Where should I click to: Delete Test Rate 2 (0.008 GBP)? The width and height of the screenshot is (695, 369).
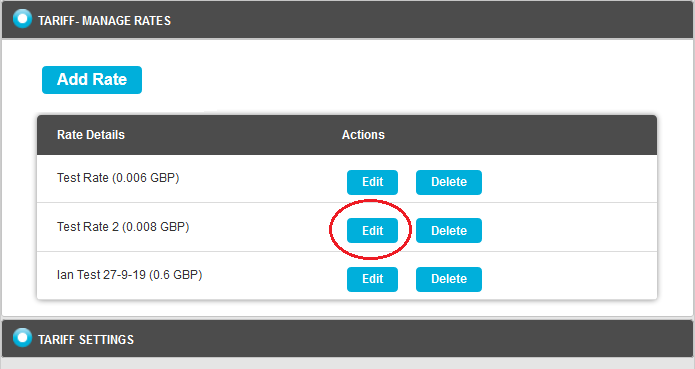449,230
